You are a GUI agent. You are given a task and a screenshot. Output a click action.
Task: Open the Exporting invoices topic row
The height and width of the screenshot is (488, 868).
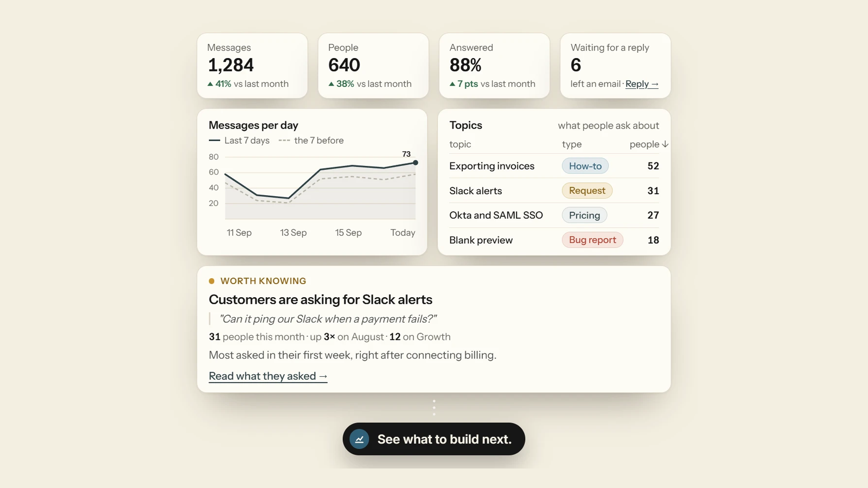point(554,166)
